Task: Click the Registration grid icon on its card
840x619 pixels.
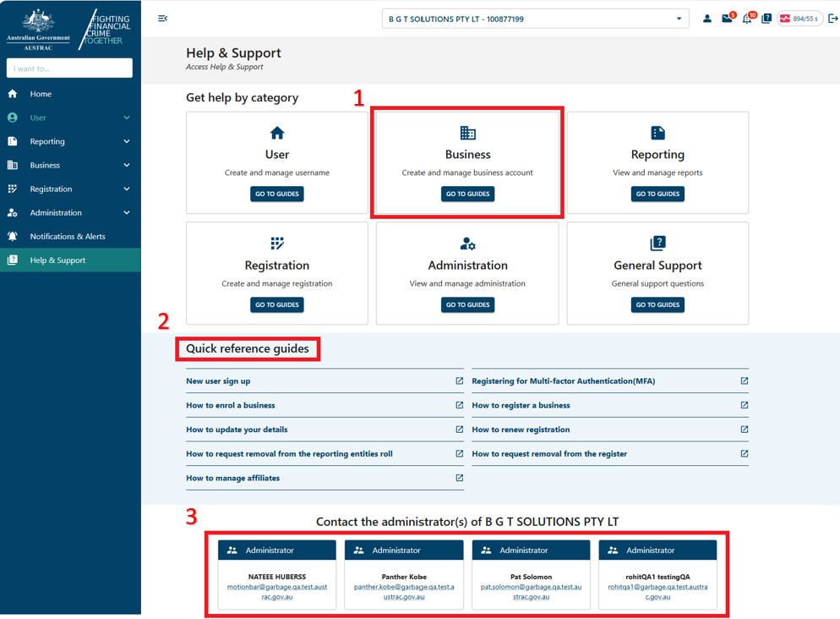Action: [x=276, y=242]
